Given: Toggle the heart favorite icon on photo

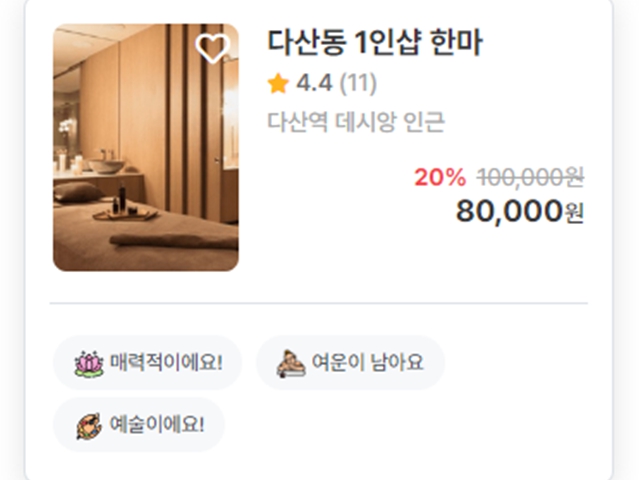Looking at the screenshot, I should 213,48.
